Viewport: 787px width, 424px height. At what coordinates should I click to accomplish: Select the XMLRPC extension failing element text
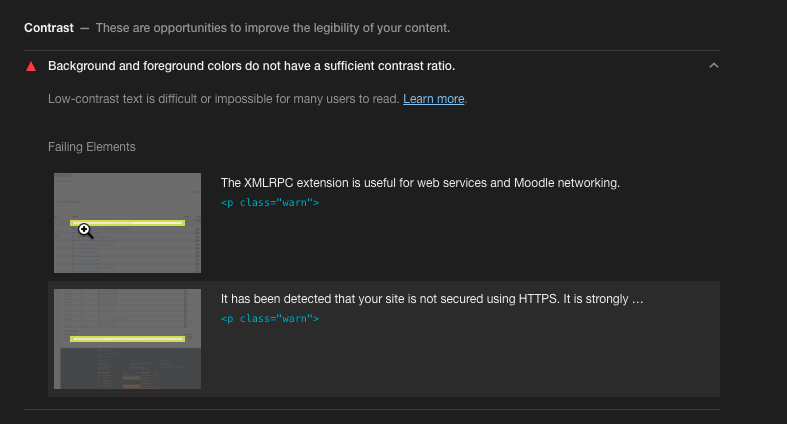pyautogui.click(x=420, y=183)
